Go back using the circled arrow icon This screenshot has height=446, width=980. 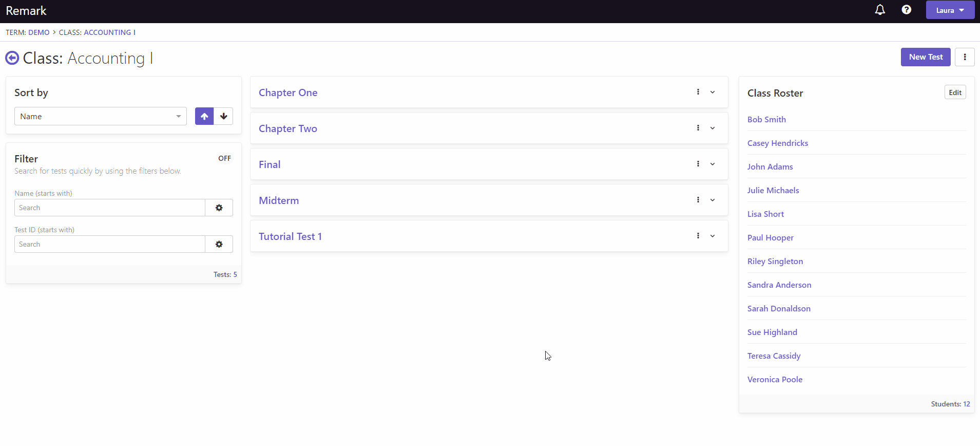(12, 58)
